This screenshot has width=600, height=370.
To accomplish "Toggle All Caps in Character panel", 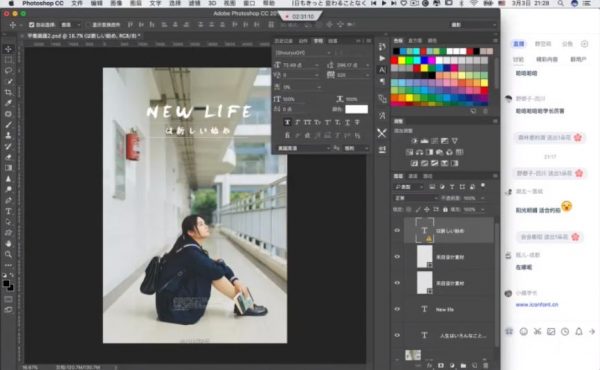I will point(307,122).
